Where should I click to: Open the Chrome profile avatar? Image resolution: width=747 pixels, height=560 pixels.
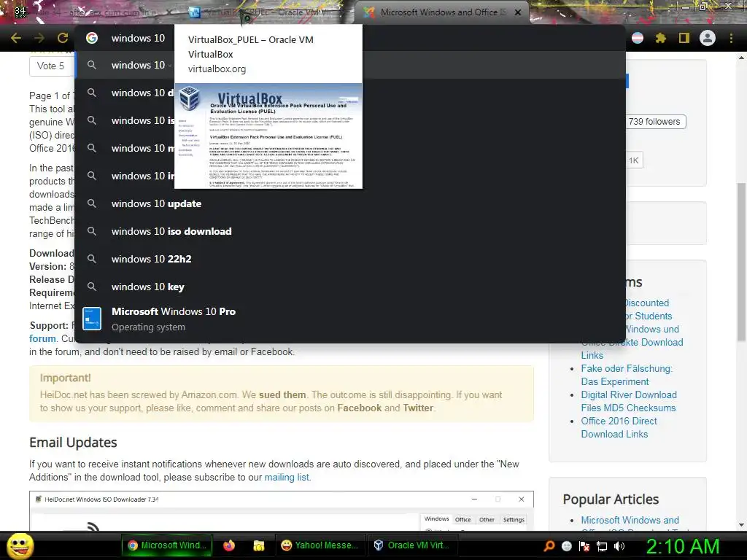708,38
